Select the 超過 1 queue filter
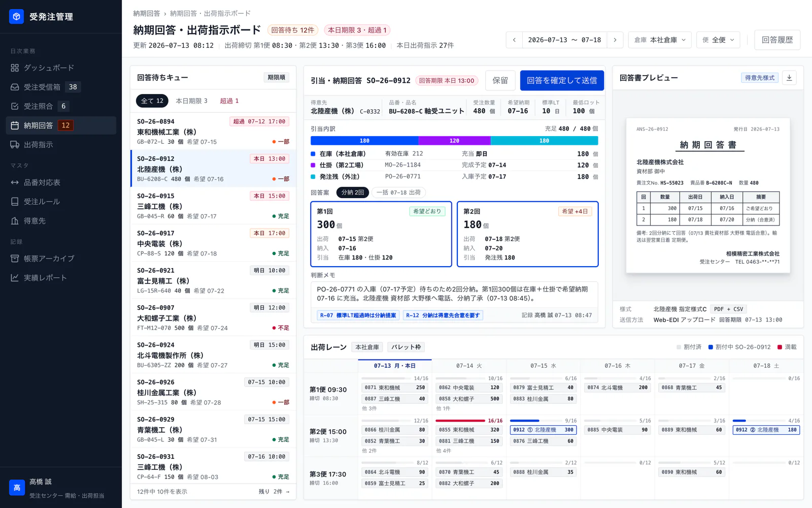The image size is (812, 508). click(229, 101)
